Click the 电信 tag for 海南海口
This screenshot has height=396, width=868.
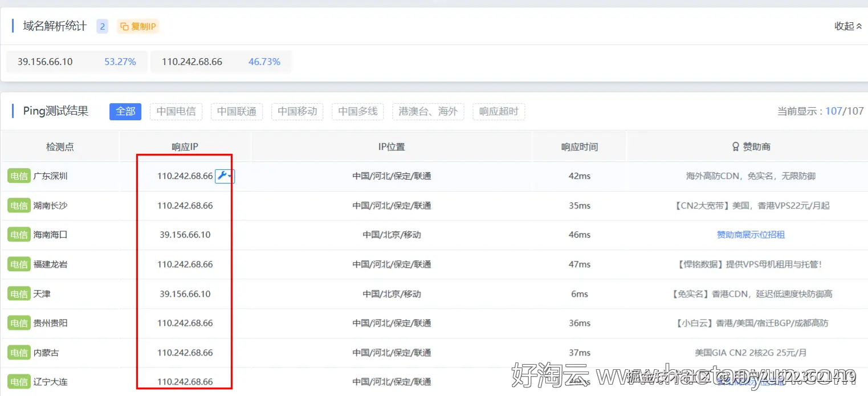pos(19,235)
